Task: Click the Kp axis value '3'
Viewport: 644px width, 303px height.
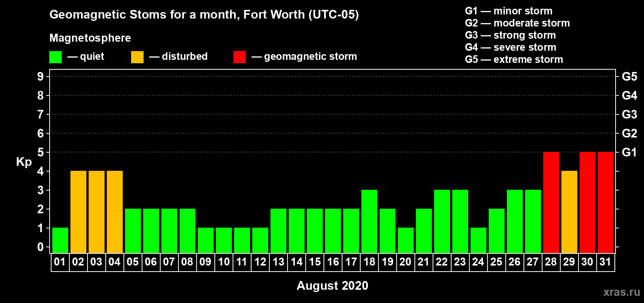Action: pyautogui.click(x=41, y=190)
